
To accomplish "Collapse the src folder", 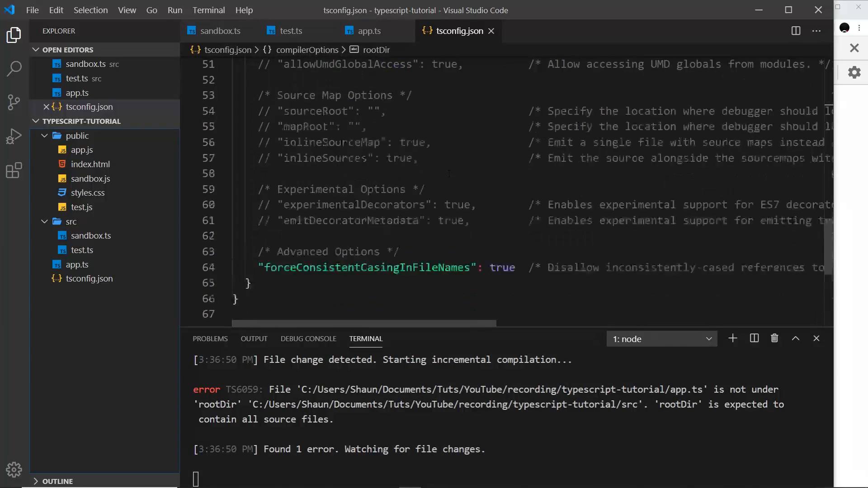I will (44, 221).
